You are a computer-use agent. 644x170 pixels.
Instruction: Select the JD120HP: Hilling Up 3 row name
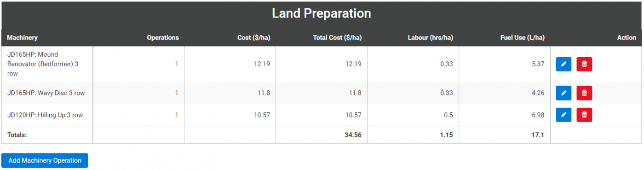[45, 115]
